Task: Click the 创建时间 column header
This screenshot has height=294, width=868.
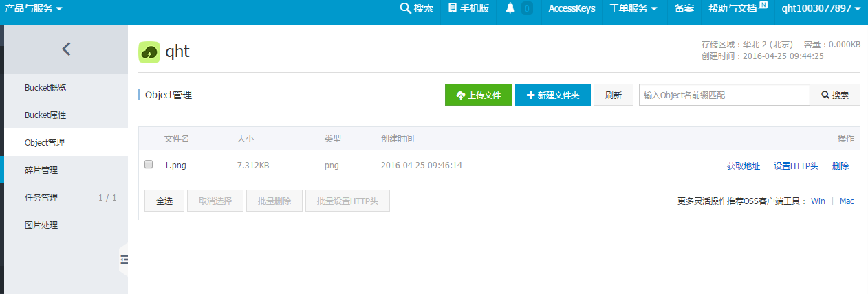Action: click(398, 139)
